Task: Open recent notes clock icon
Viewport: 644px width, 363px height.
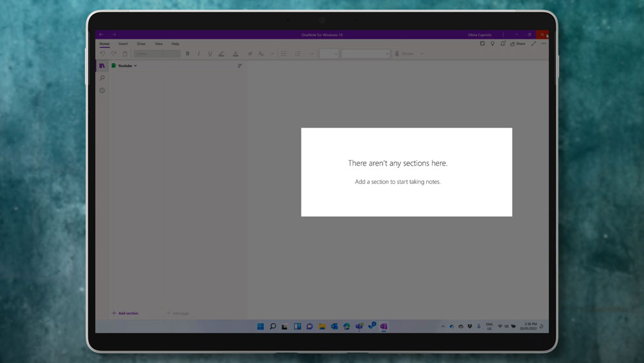Action: [x=102, y=90]
